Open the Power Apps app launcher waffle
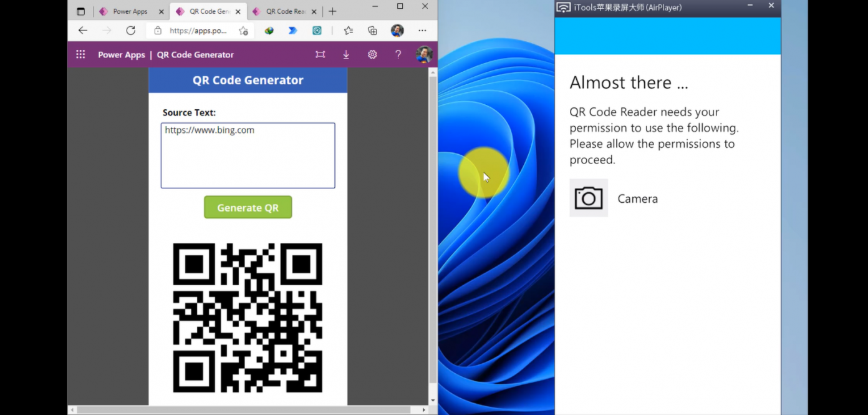The height and width of the screenshot is (415, 868). pyautogui.click(x=80, y=54)
